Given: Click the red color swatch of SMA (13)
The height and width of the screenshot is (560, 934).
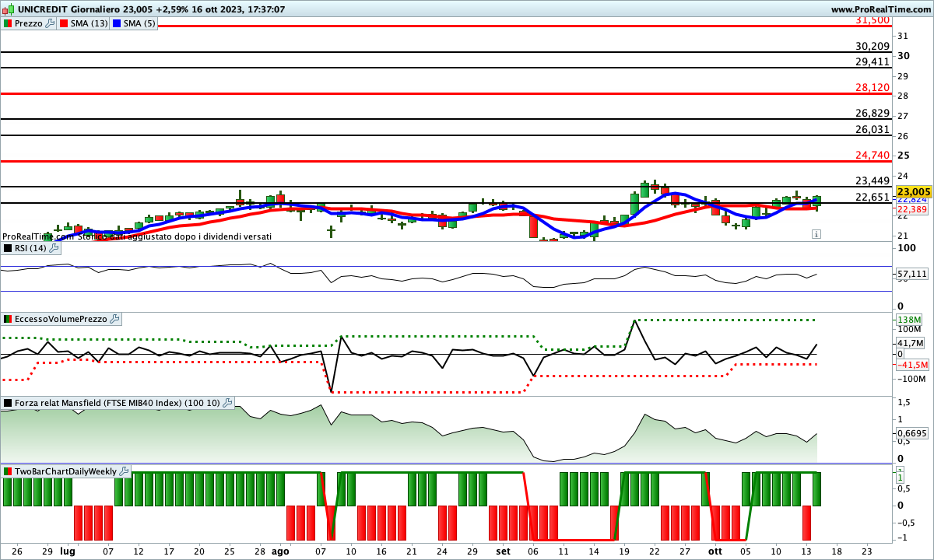Looking at the screenshot, I should (x=64, y=23).
